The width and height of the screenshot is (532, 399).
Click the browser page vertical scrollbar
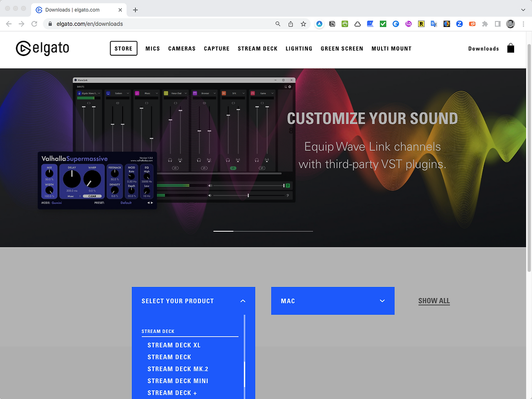pos(529,158)
